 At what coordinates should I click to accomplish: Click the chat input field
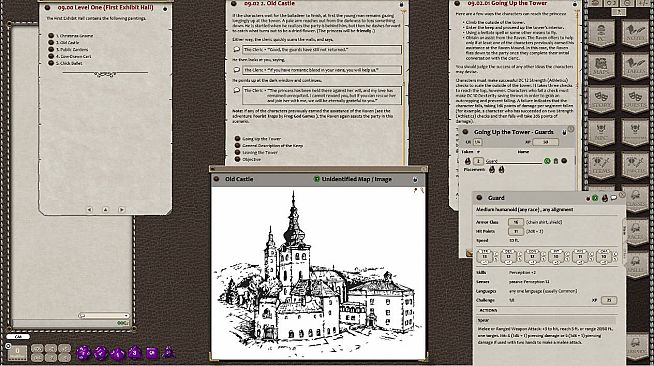[71, 323]
